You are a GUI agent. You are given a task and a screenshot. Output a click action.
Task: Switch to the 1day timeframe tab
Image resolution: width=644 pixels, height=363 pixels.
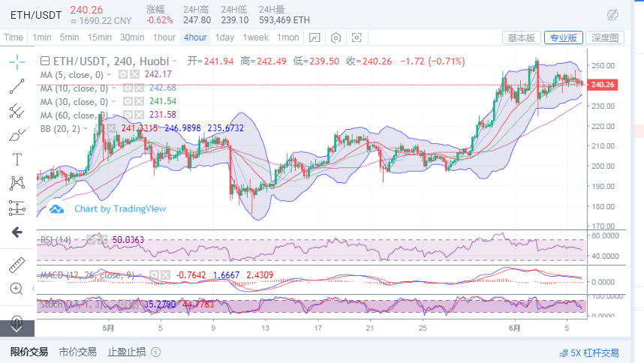tap(224, 37)
